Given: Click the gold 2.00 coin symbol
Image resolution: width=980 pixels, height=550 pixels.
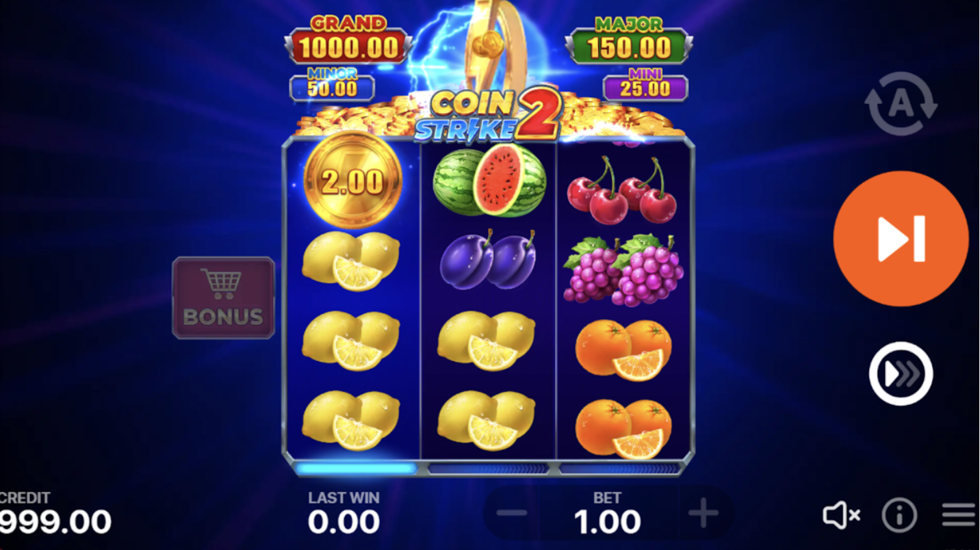Looking at the screenshot, I should tap(352, 181).
